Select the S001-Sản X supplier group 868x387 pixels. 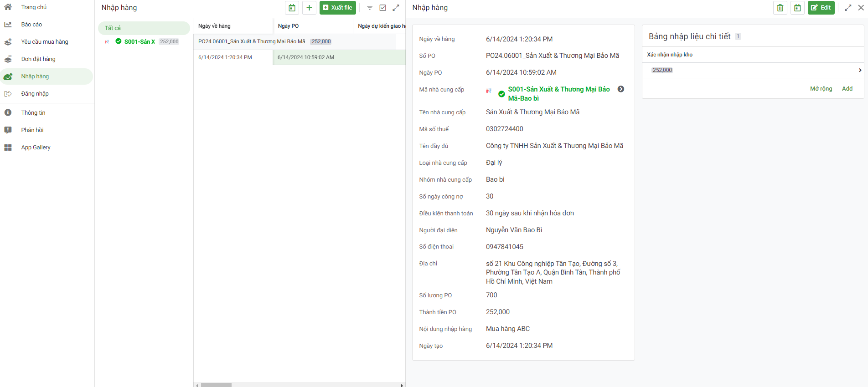coord(139,41)
